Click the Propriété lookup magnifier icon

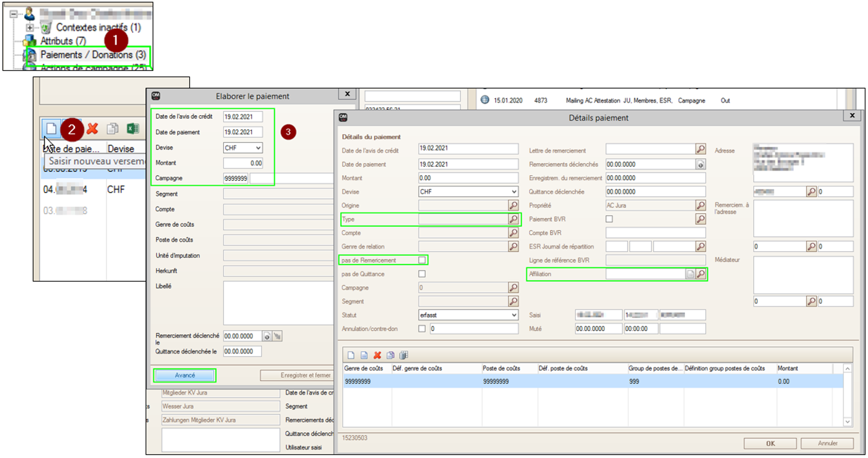coord(700,205)
